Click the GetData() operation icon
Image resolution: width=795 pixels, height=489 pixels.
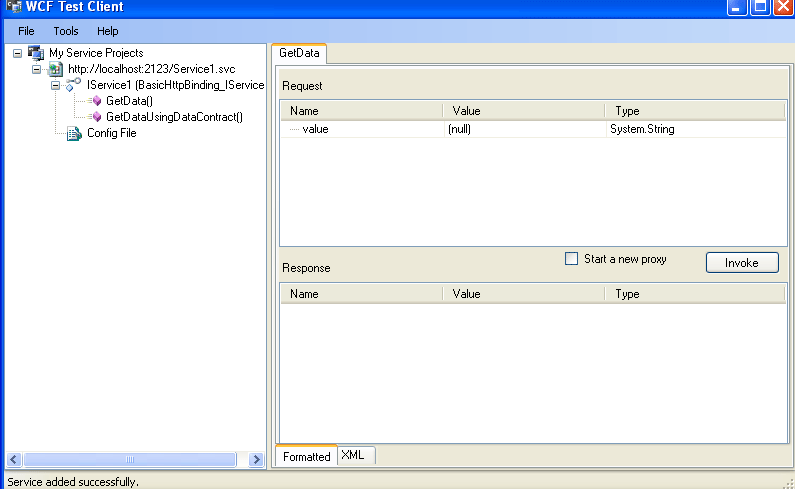[x=95, y=101]
